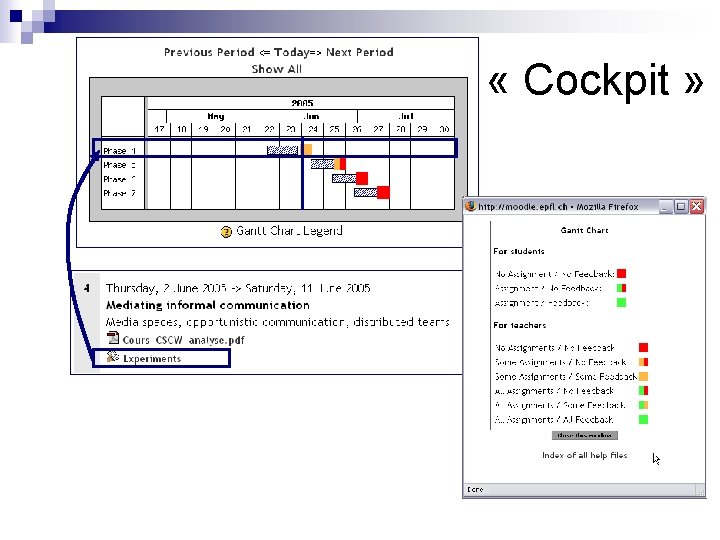Click the Thursday, 2 June 2005 date range
Viewport: 720px width, 540px height.
[238, 288]
